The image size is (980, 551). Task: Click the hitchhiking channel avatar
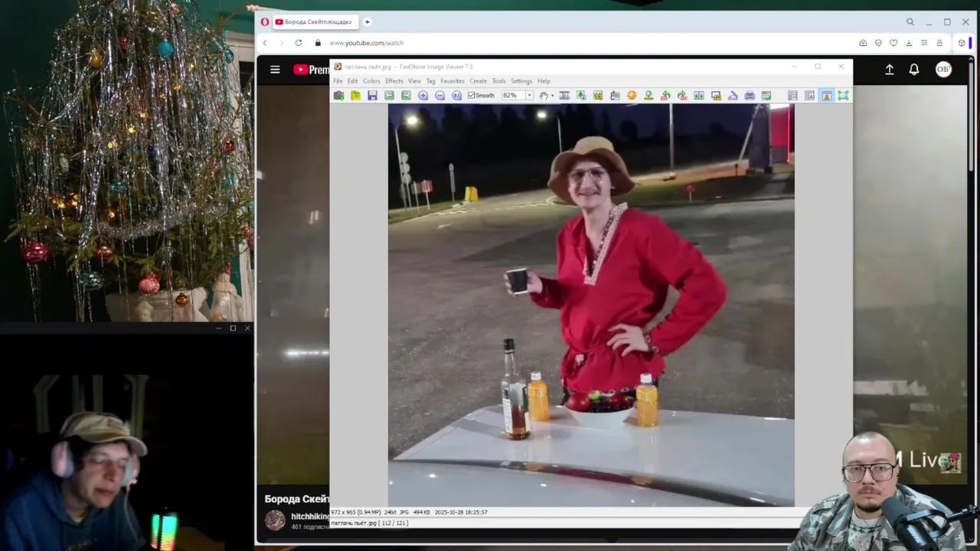[275, 520]
